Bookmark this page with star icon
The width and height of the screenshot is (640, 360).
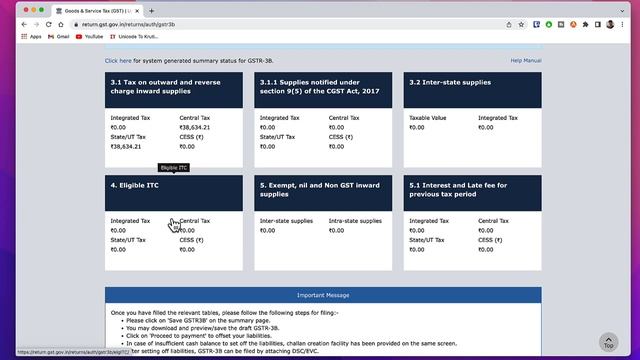[x=521, y=24]
